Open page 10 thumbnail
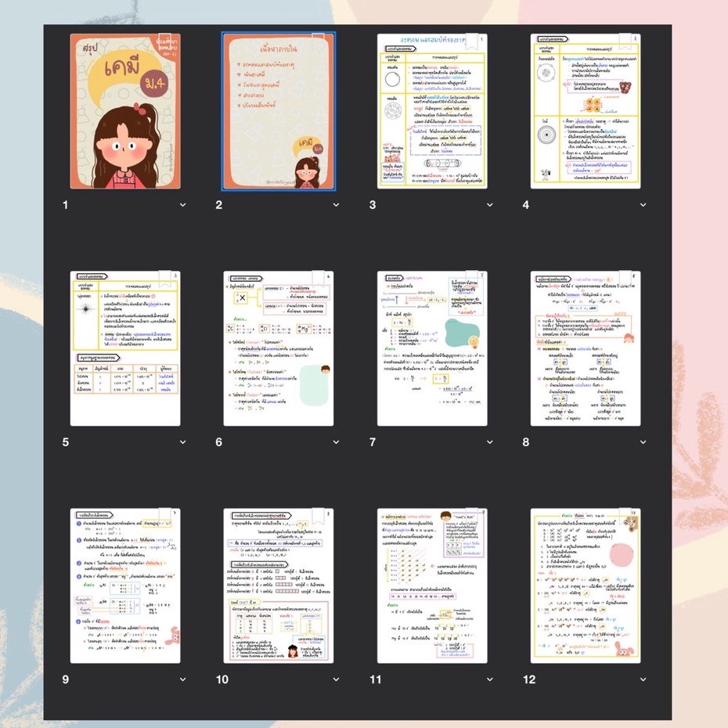Viewport: 728px width, 728px height. click(x=279, y=586)
